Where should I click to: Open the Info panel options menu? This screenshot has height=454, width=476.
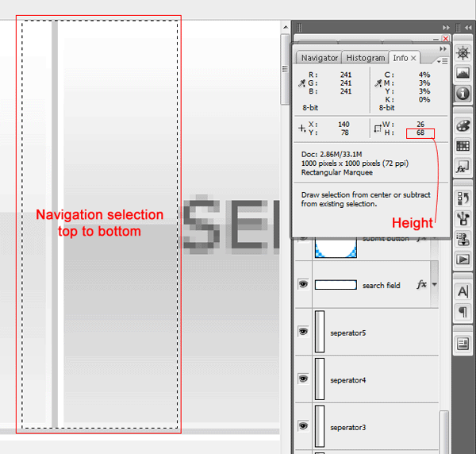(x=441, y=60)
